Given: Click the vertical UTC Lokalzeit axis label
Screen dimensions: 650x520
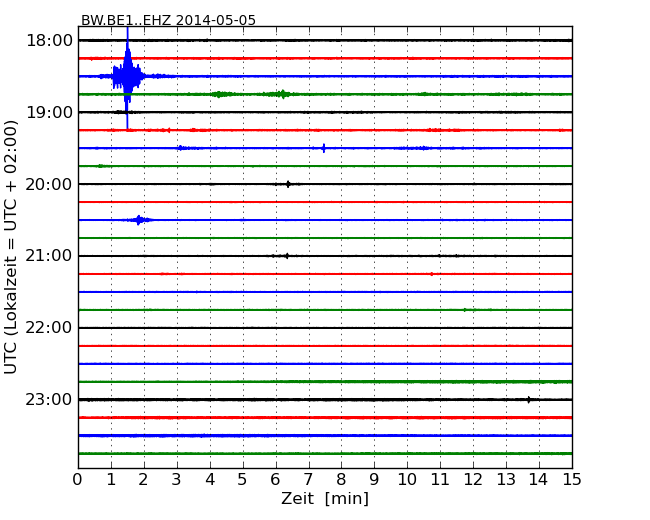Looking at the screenshot, I should [x=11, y=247].
